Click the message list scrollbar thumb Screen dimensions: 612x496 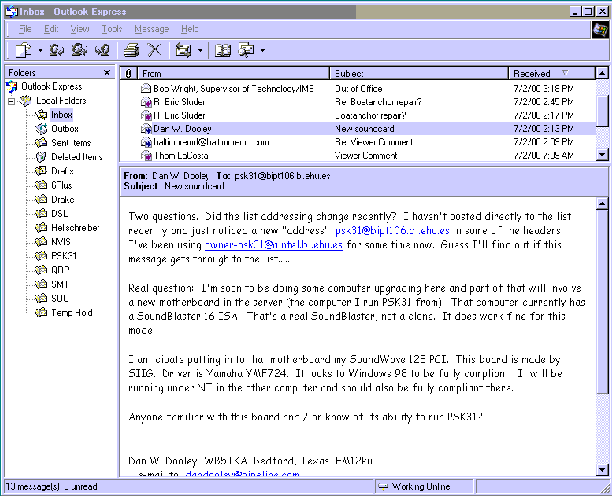603,110
